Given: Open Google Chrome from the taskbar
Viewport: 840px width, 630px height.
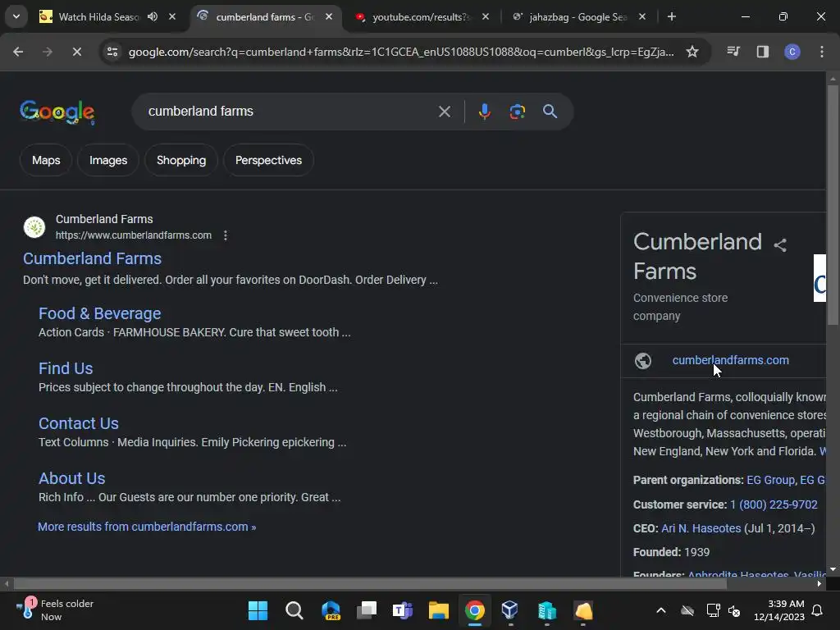Looking at the screenshot, I should click(x=475, y=610).
